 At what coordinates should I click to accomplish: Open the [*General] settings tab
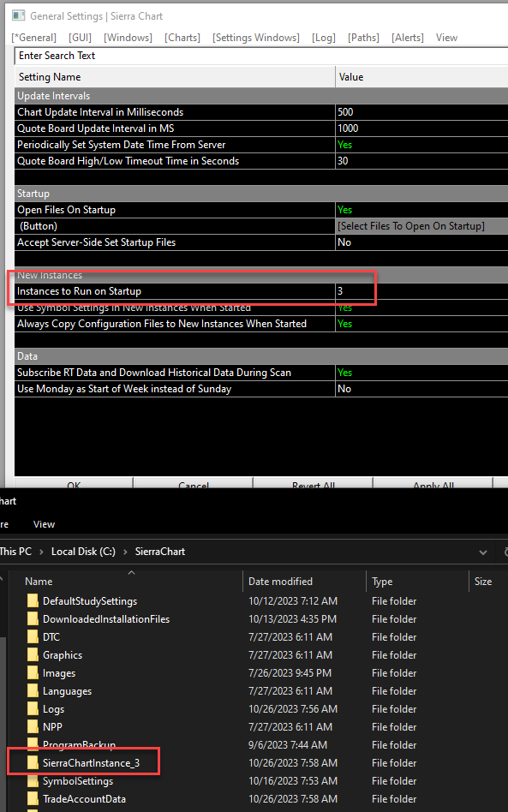pyautogui.click(x=34, y=38)
